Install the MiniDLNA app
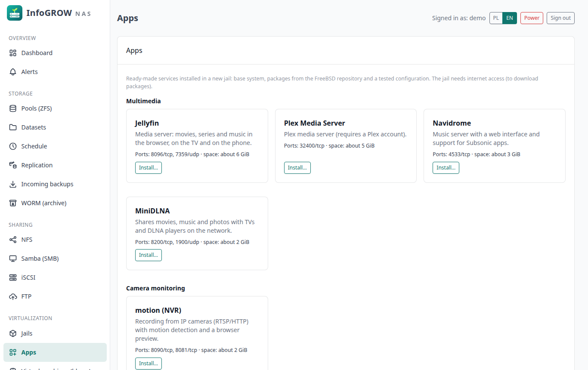This screenshot has height=370, width=588. coord(149,255)
